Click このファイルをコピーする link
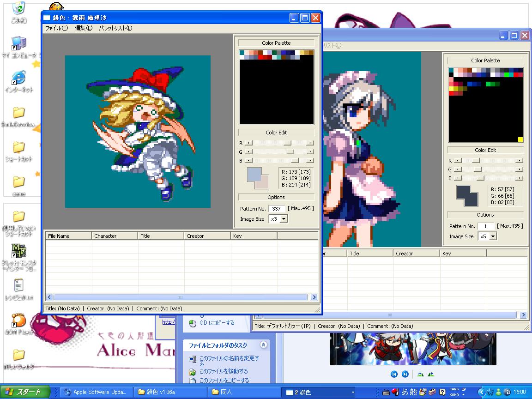 (x=224, y=381)
